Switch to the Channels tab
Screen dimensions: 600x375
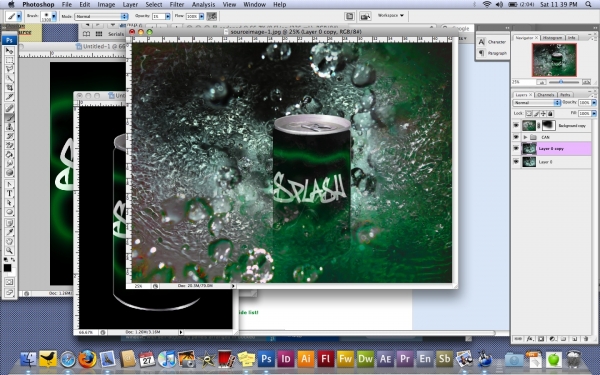[545, 95]
